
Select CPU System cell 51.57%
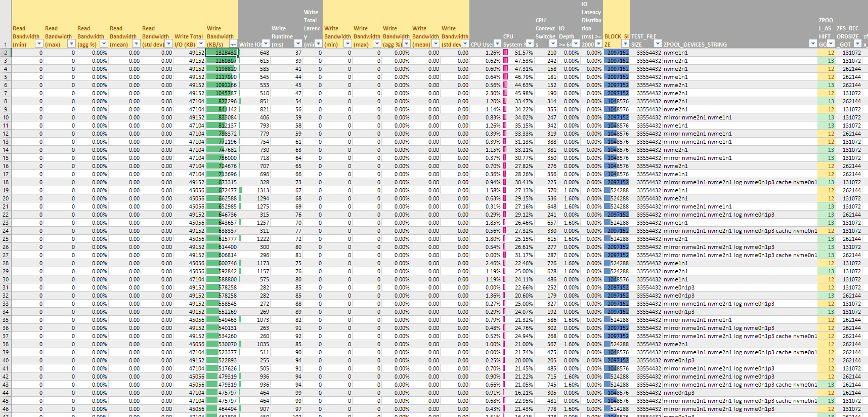click(x=518, y=53)
